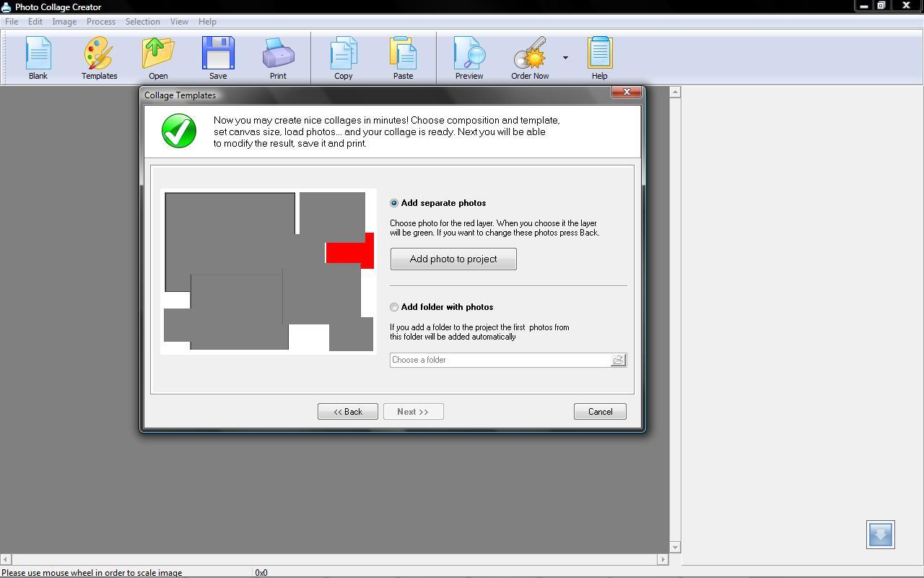The width and height of the screenshot is (924, 578).
Task: Copy using the toolbar icon
Action: pos(343,57)
